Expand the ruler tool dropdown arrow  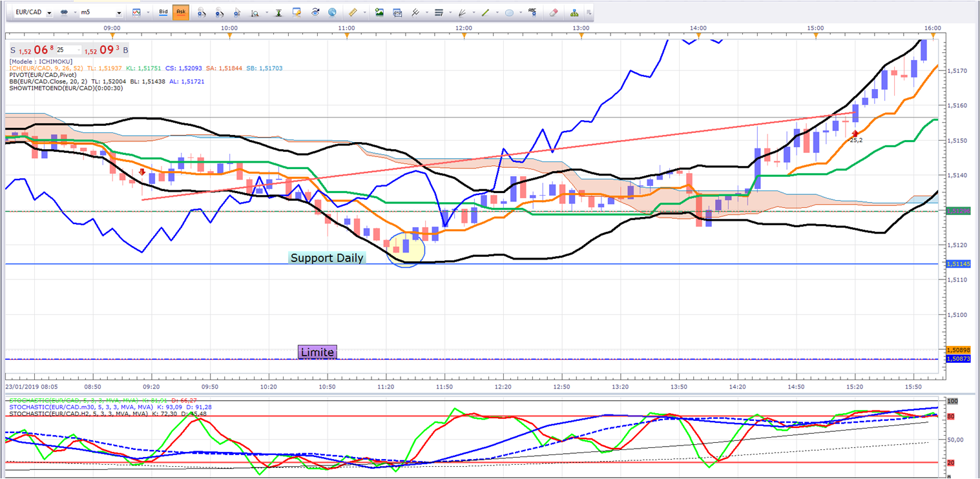pos(364,13)
